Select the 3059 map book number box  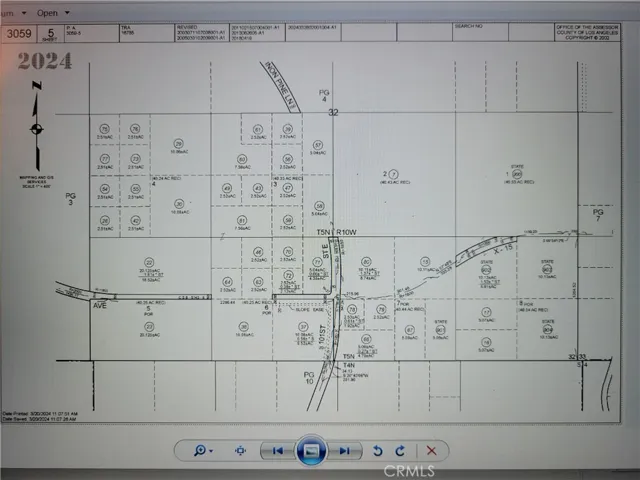(16, 33)
